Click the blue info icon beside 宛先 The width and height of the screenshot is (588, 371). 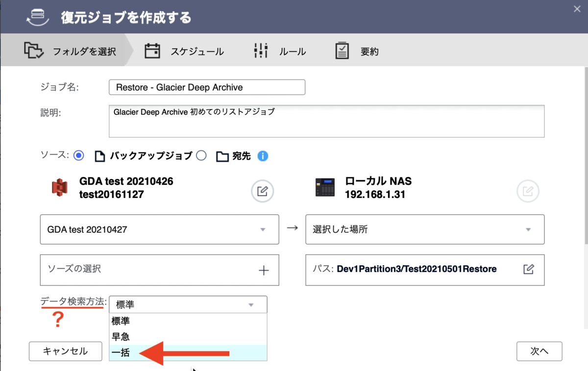point(263,156)
